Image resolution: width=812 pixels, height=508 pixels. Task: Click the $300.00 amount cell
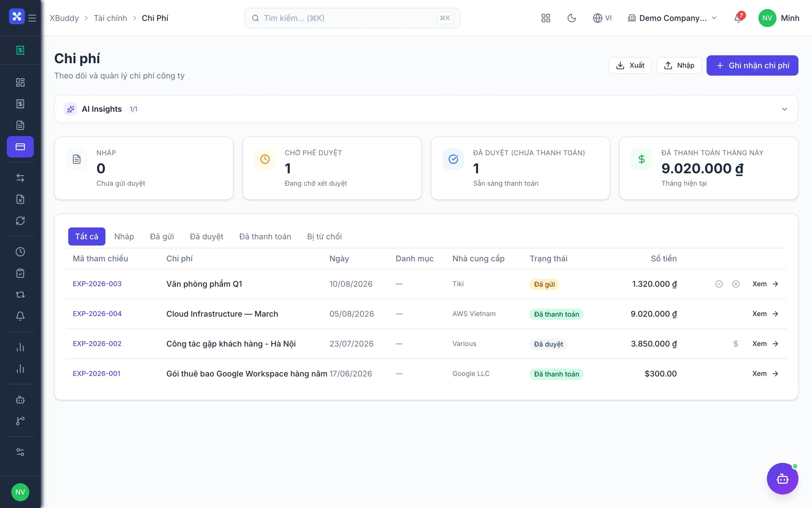(660, 374)
